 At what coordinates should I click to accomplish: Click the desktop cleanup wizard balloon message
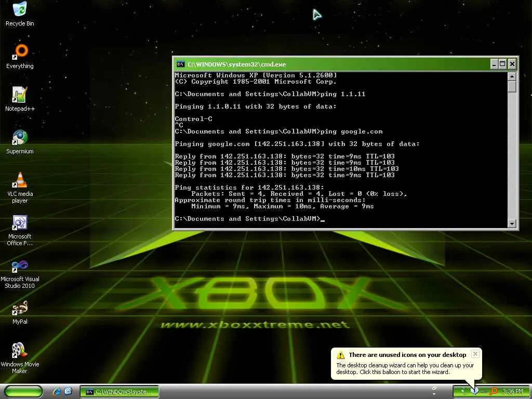click(x=405, y=368)
